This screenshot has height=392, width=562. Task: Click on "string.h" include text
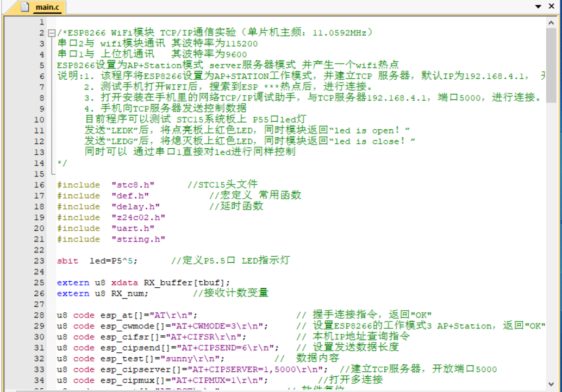pos(139,239)
